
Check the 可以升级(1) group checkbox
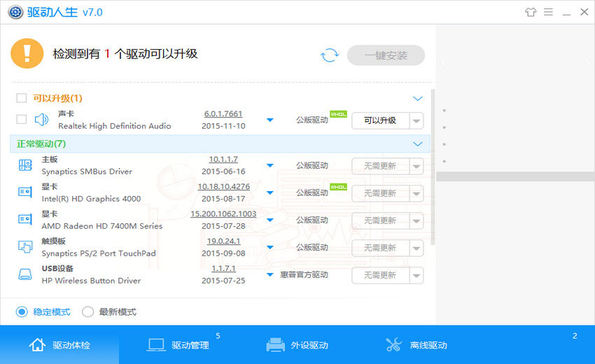(22, 98)
